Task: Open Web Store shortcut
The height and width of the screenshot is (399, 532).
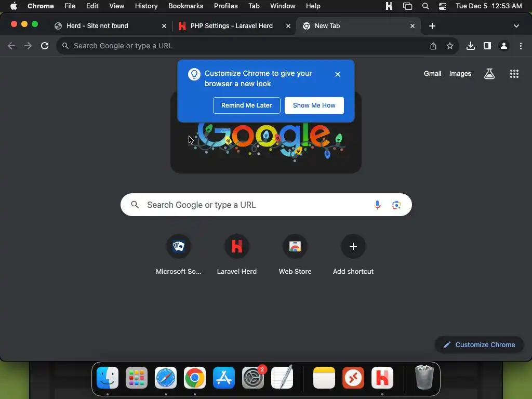Action: pyautogui.click(x=295, y=254)
